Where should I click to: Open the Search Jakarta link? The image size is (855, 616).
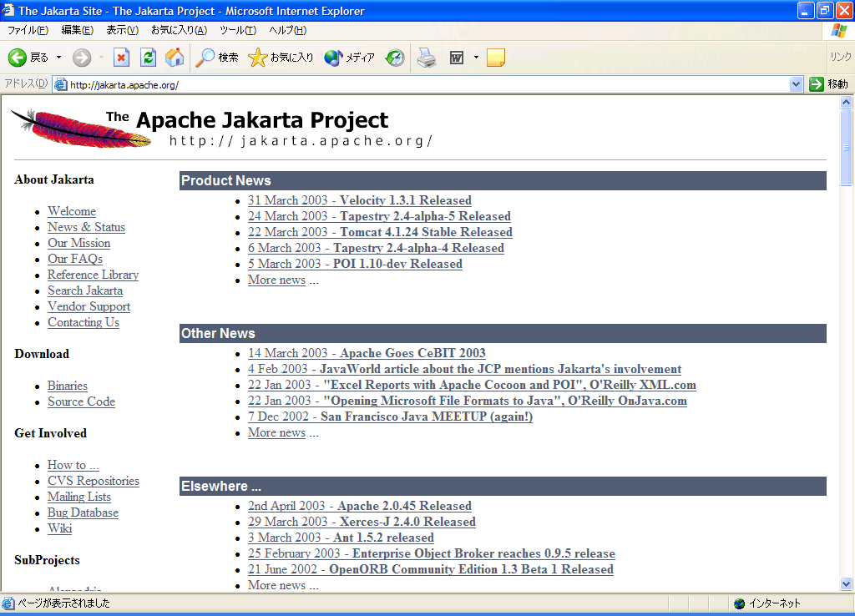[85, 290]
